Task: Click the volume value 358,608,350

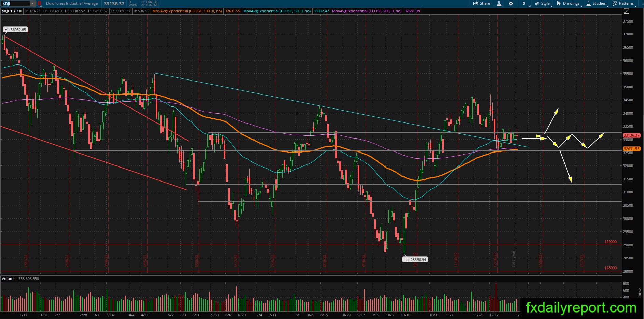Action: [28, 279]
